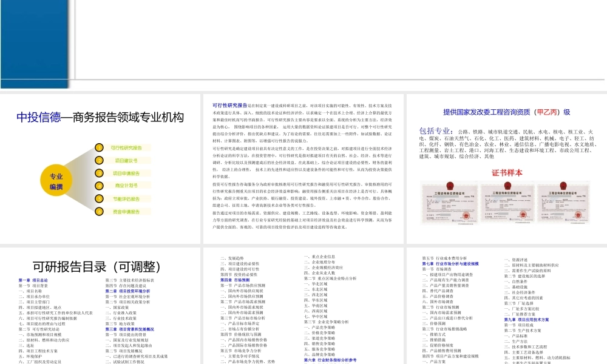The width and height of the screenshot is (607, 364).
Task: Click the 第二节 重点区域企业特点分析 entry
Action: point(330,278)
